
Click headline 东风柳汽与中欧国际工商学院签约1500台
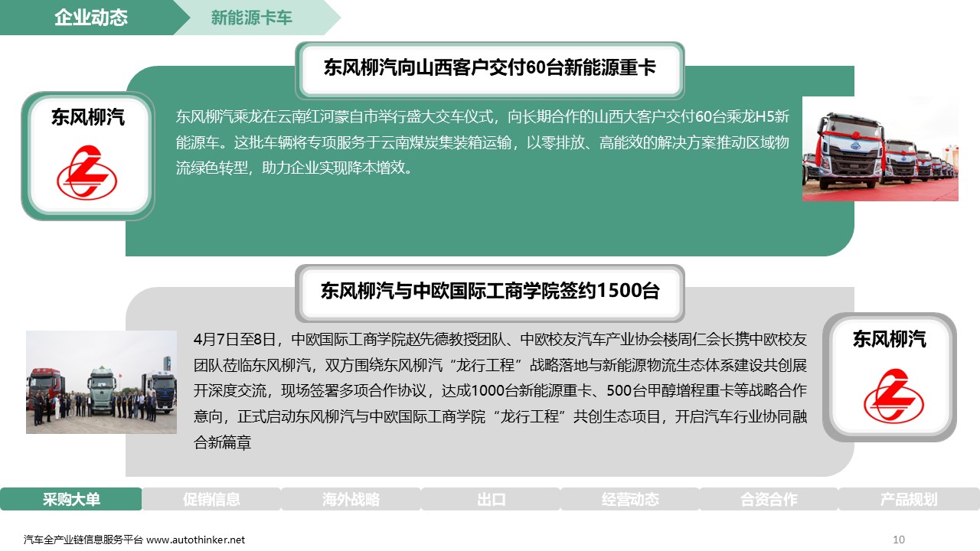click(490, 291)
